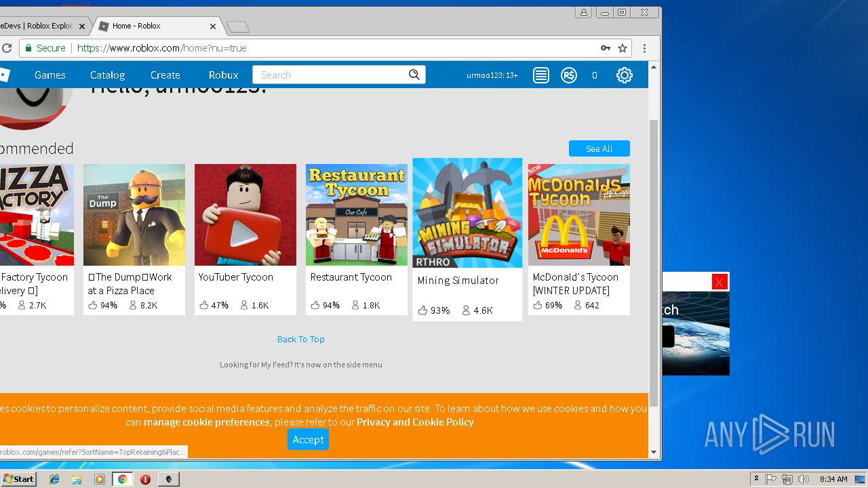Accept the cookie banner
This screenshot has width=868, height=488.
[308, 439]
